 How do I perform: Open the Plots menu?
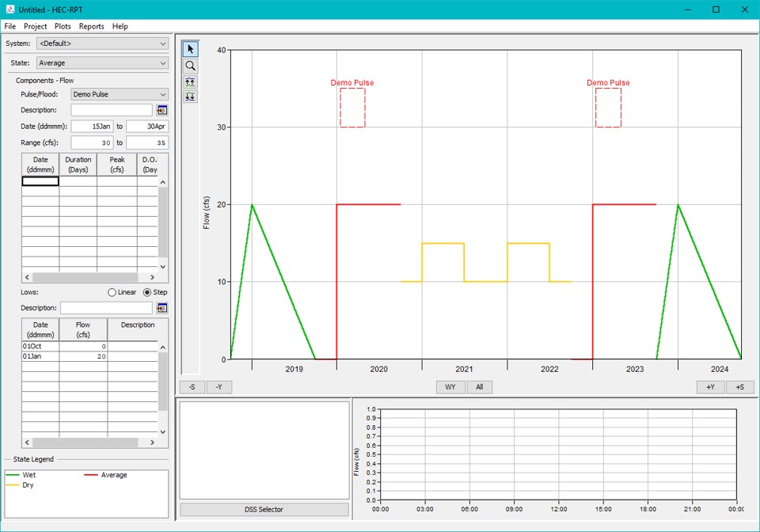click(63, 26)
